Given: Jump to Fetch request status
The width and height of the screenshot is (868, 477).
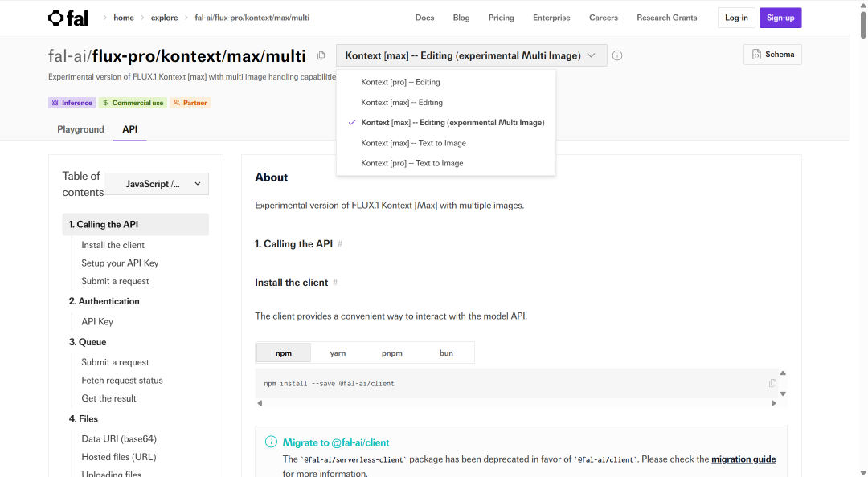Looking at the screenshot, I should 122,380.
